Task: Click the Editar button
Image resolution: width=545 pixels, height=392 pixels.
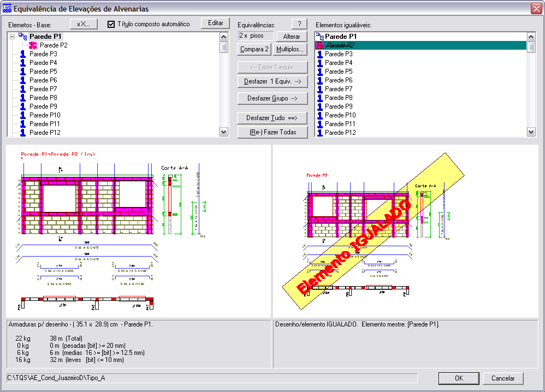Action: pos(215,23)
